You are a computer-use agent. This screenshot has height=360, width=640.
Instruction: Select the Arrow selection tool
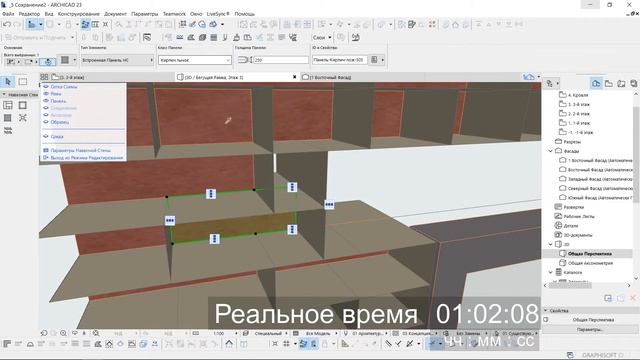(8, 82)
